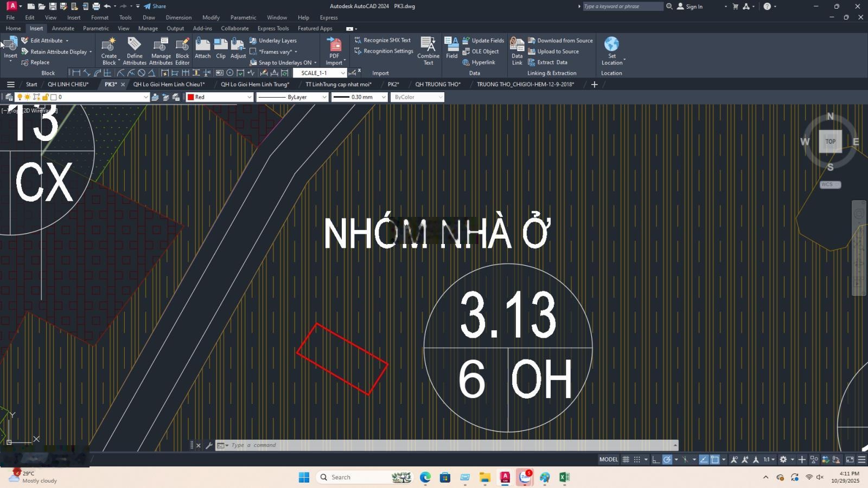This screenshot has width=868, height=488.
Task: Open the Red color dropdown
Action: [x=220, y=97]
